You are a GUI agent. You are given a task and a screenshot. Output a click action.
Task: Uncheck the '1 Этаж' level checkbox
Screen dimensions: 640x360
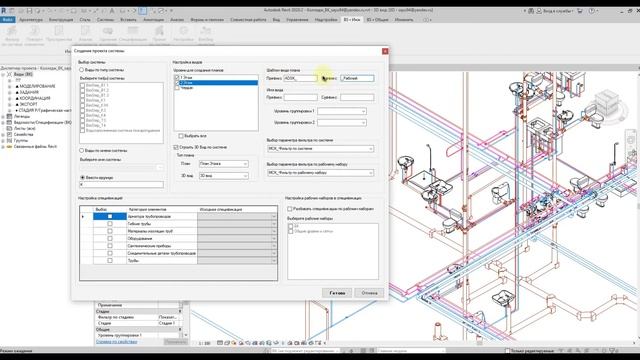(x=177, y=77)
